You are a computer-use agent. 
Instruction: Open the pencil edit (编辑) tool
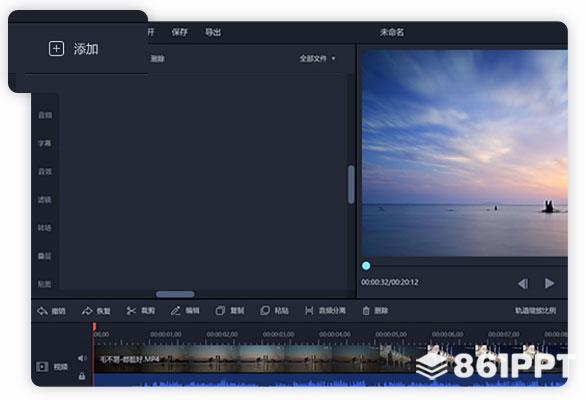175,311
